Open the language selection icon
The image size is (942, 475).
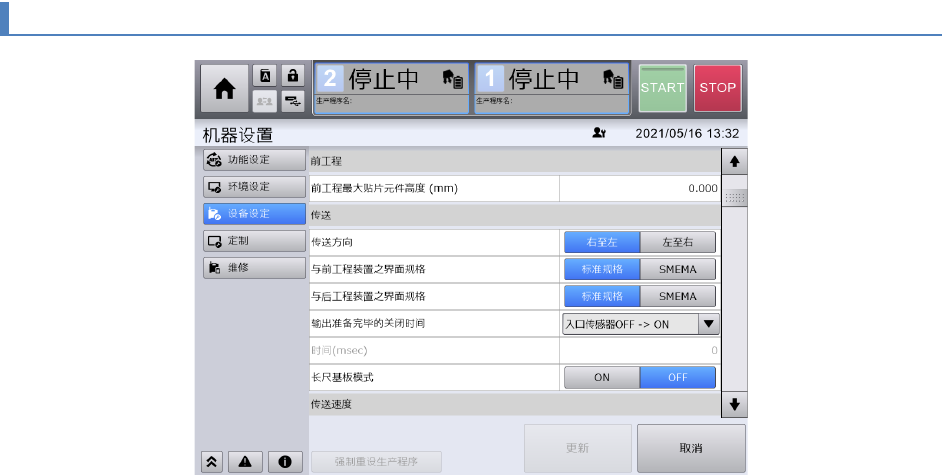(264, 76)
